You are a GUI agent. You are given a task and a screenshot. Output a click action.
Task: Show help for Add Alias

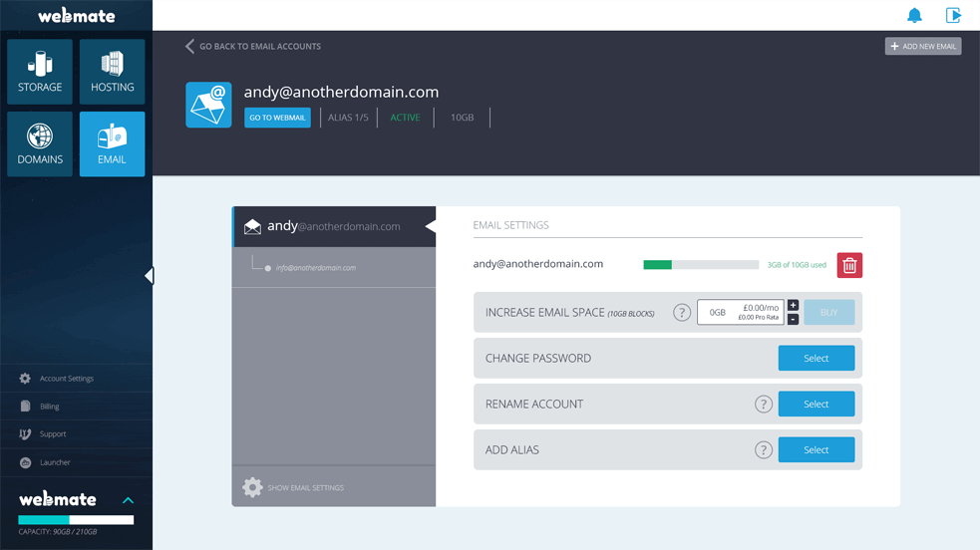point(763,449)
